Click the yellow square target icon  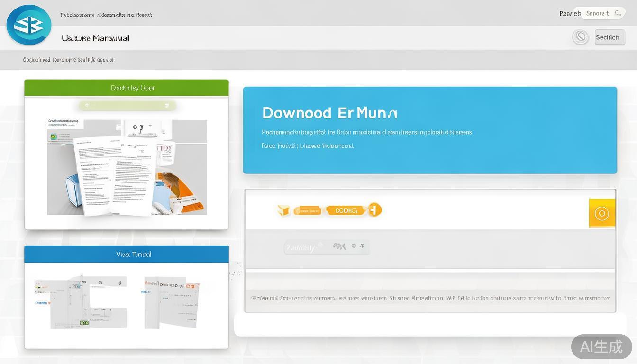point(601,213)
